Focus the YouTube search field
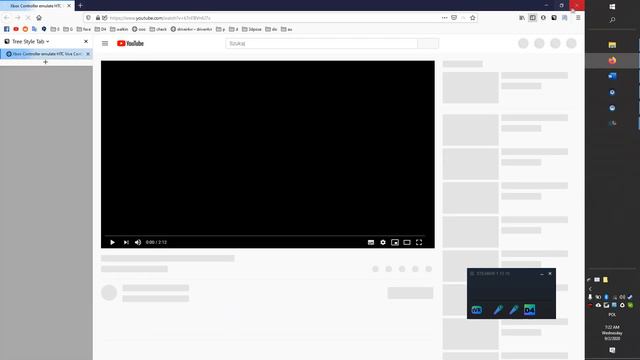640x360 pixels. [x=322, y=43]
